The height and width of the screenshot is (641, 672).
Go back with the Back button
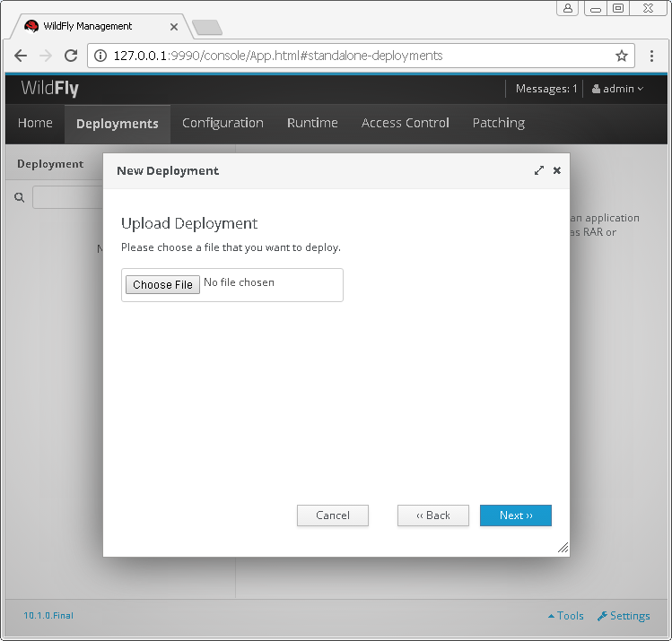click(x=433, y=515)
